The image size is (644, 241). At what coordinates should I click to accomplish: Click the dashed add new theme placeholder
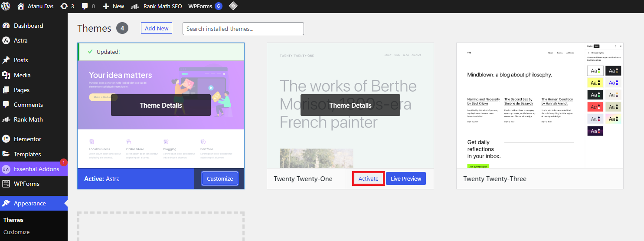click(161, 226)
